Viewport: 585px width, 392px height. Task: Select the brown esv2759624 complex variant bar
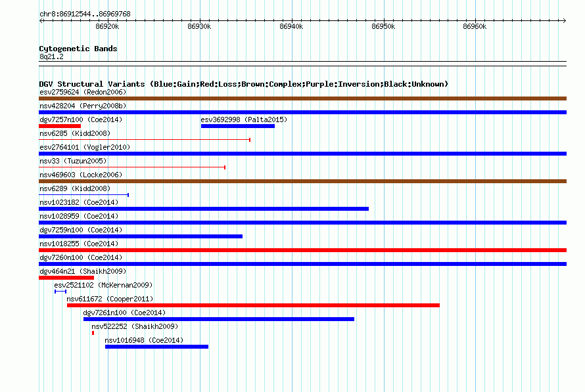pyautogui.click(x=302, y=98)
